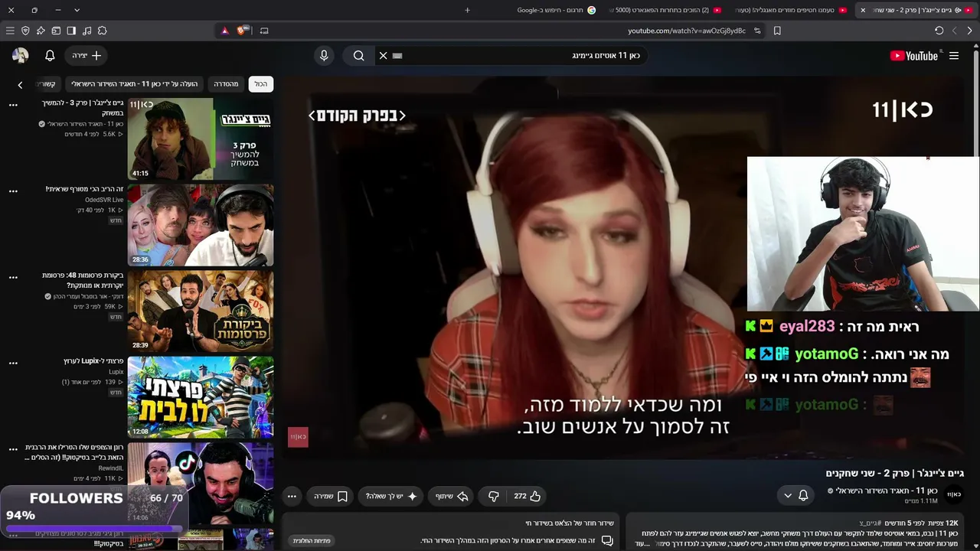Viewport: 980px width, 551px height.
Task: Open the כאן 11 channel avatar
Action: click(x=954, y=494)
